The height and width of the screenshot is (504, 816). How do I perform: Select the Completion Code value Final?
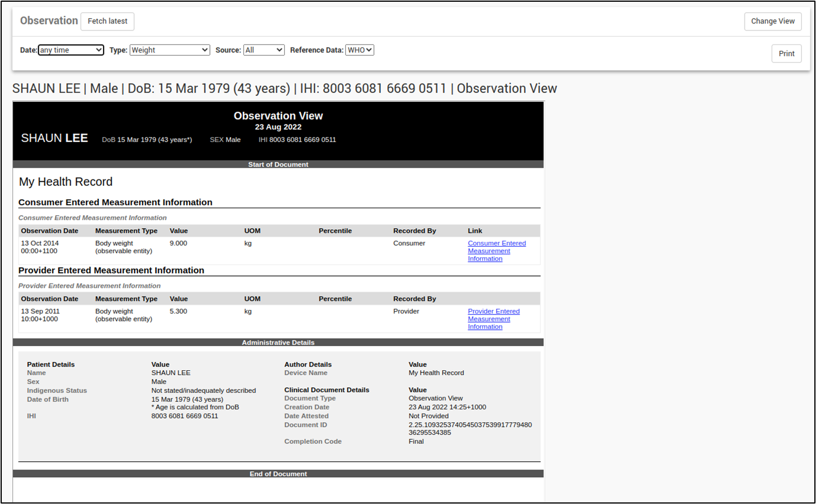416,441
